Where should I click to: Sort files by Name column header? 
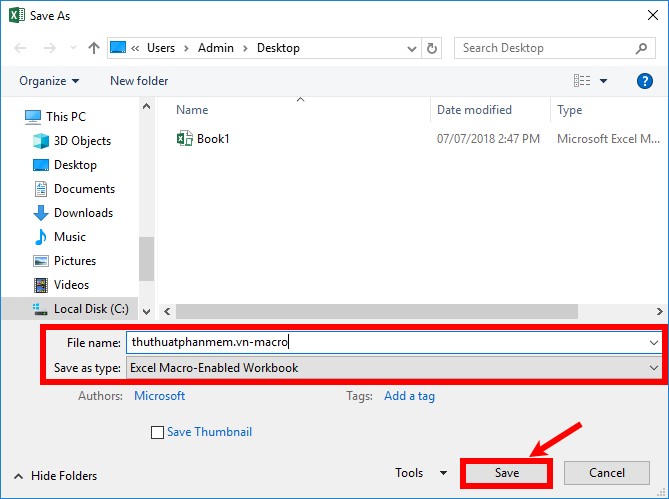click(192, 110)
